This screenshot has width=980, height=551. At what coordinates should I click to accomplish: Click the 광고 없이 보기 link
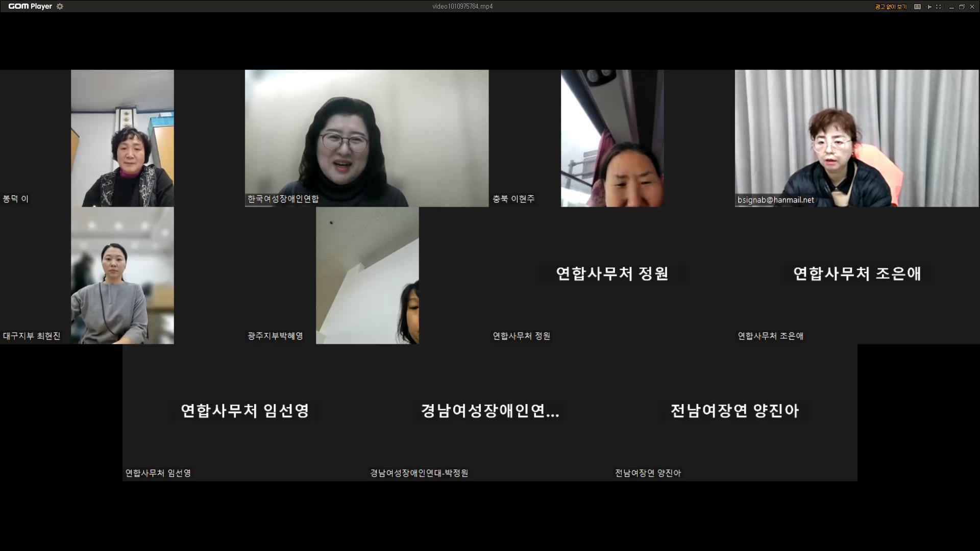(x=891, y=7)
